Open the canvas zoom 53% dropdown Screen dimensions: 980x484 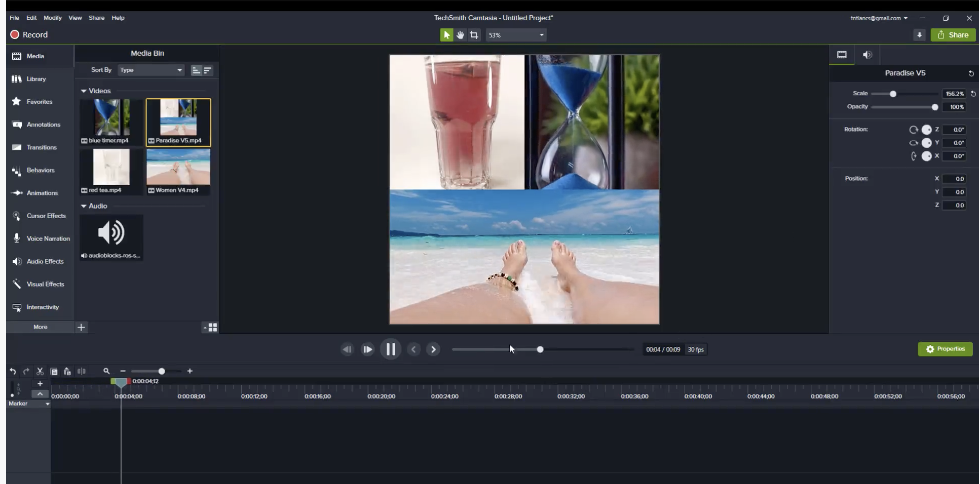pyautogui.click(x=516, y=35)
